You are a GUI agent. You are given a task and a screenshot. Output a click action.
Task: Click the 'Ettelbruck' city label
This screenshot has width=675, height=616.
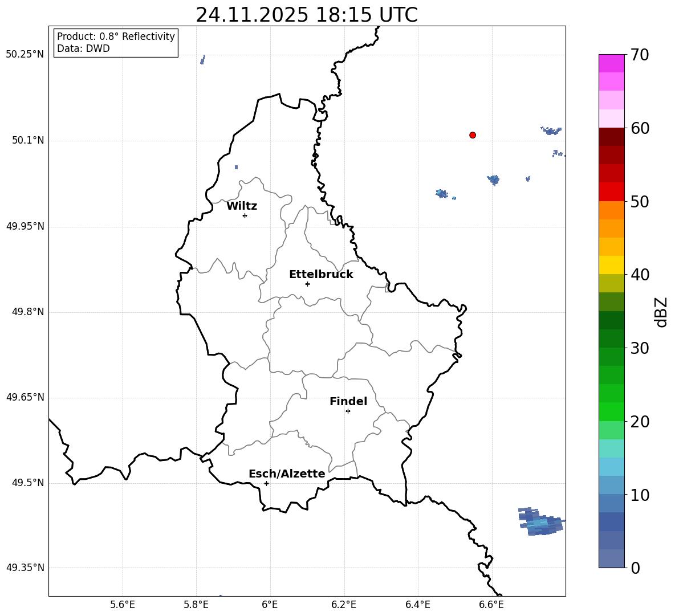pos(321,275)
